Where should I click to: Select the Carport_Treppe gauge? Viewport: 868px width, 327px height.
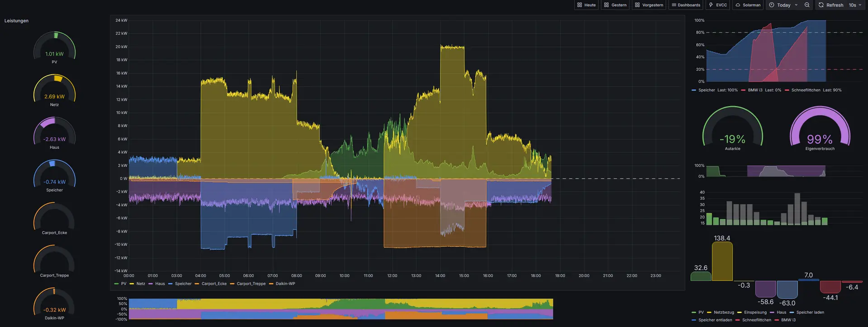click(x=54, y=261)
